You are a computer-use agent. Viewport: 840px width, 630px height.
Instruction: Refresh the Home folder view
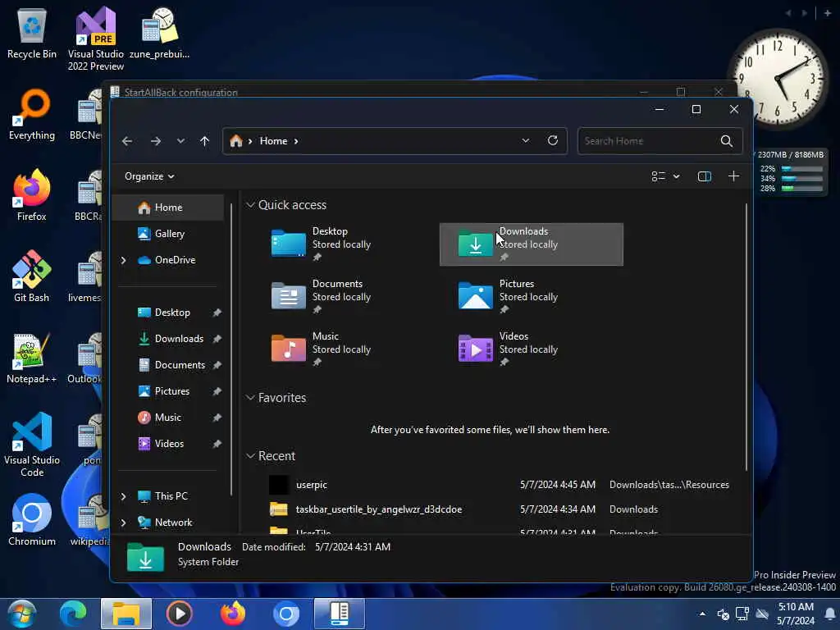coord(553,140)
